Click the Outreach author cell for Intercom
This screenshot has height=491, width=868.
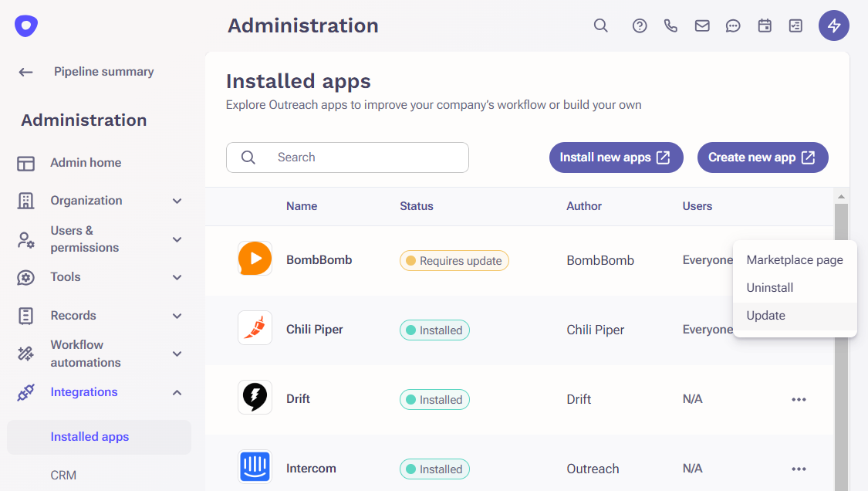click(x=593, y=469)
